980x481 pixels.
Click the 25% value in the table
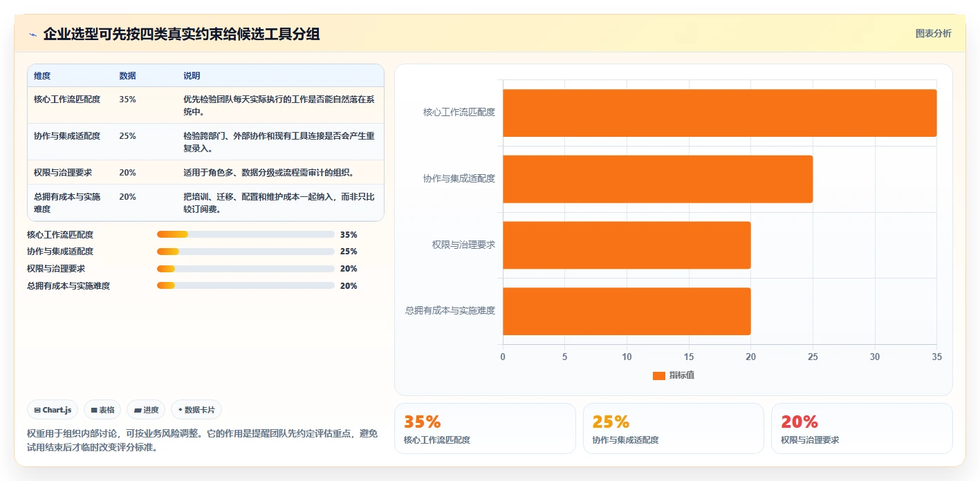(127, 136)
